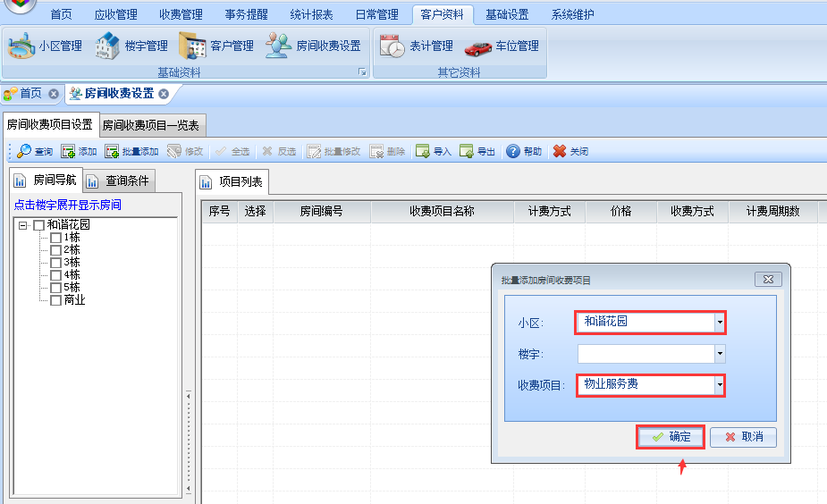827x504 pixels.
Task: Close the 房间收费设置 document tab
Action: pos(164,94)
